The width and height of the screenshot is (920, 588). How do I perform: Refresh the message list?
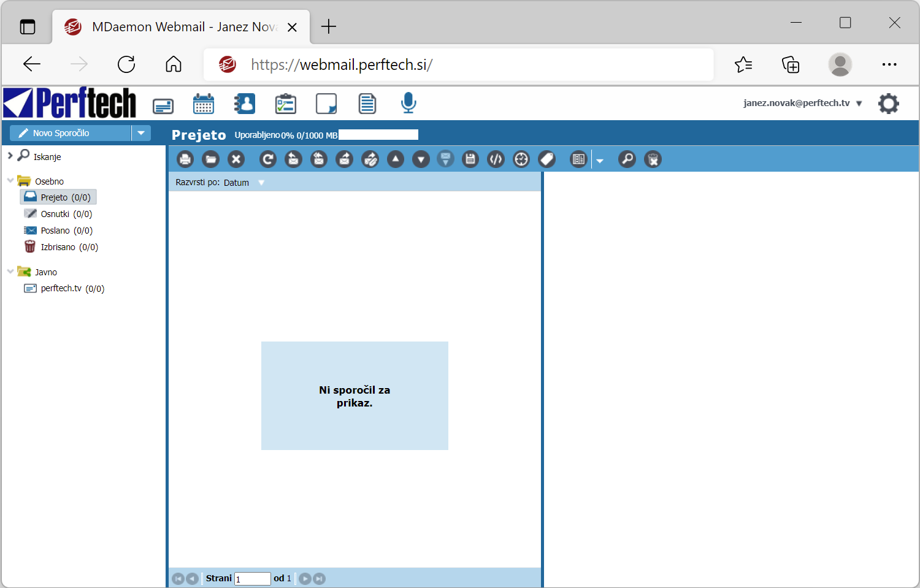click(268, 159)
